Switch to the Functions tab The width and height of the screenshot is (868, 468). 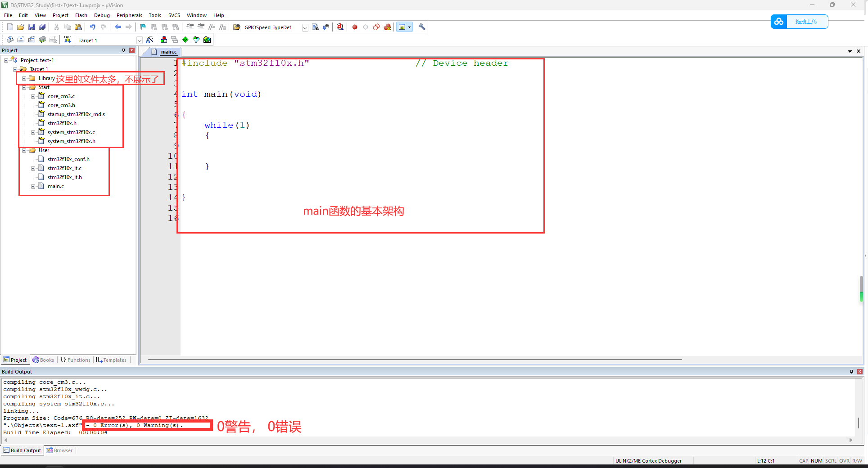click(x=76, y=360)
